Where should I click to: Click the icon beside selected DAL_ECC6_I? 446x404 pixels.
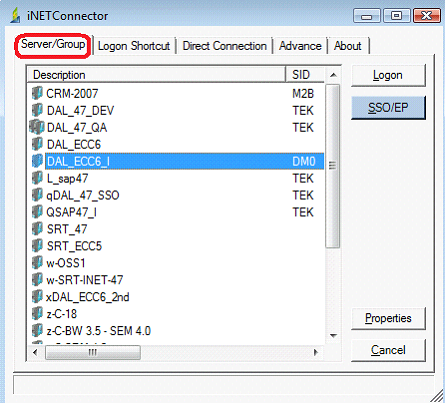tap(37, 161)
